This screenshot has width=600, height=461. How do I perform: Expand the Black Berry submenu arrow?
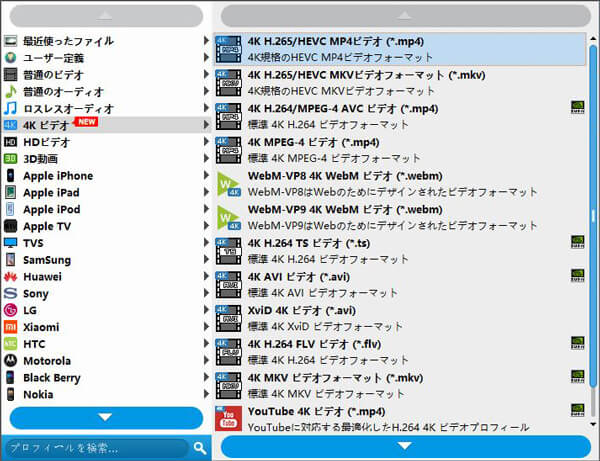(206, 377)
